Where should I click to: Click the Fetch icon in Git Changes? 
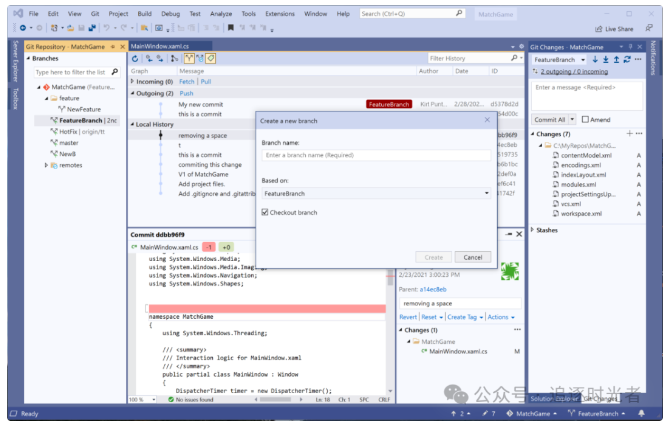click(x=595, y=60)
